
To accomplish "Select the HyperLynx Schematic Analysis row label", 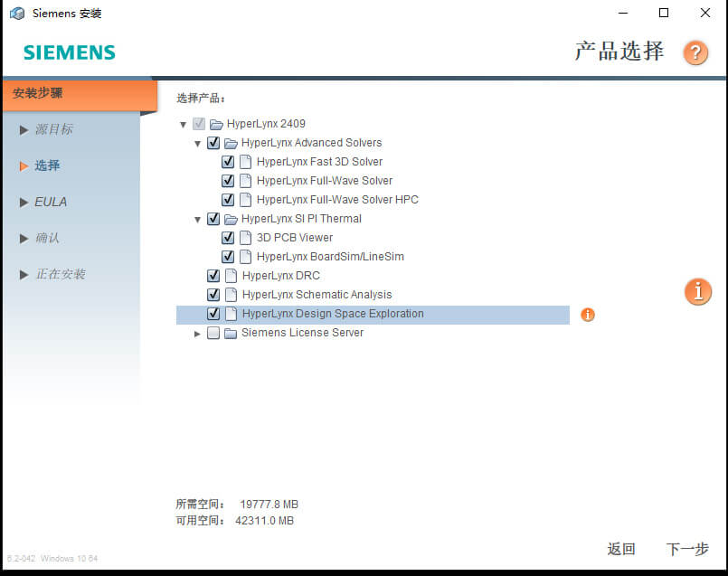I will pos(317,295).
